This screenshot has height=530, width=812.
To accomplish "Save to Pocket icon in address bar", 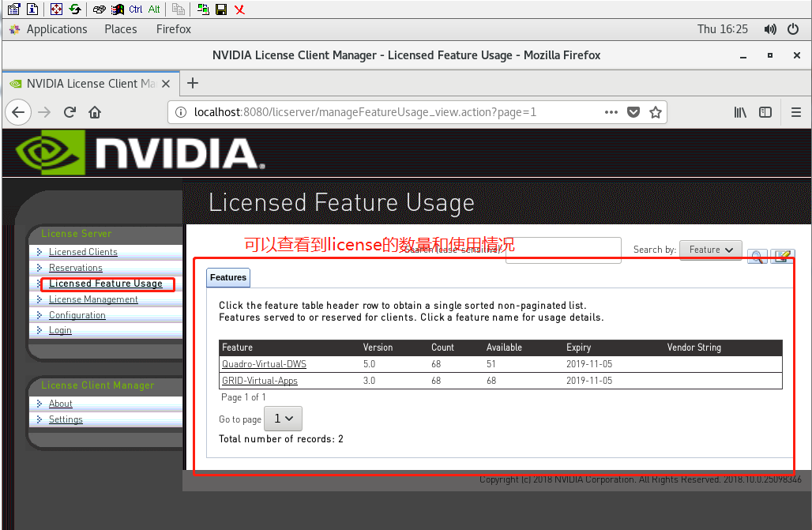I will pyautogui.click(x=633, y=112).
